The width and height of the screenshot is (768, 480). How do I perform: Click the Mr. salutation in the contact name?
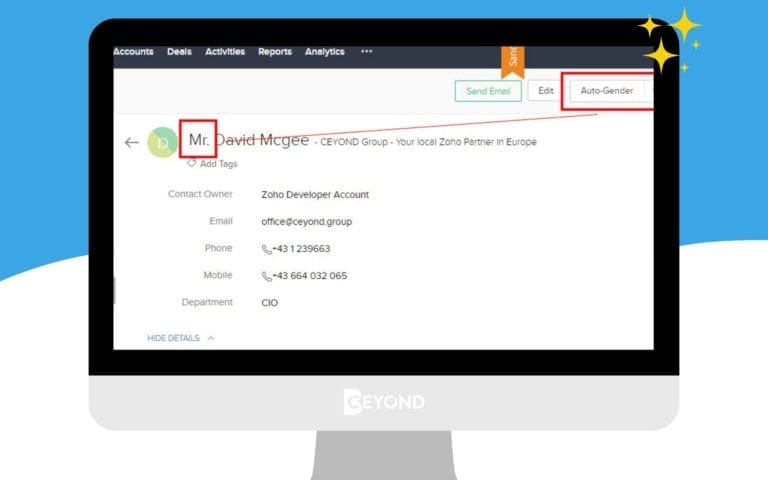pyautogui.click(x=199, y=140)
